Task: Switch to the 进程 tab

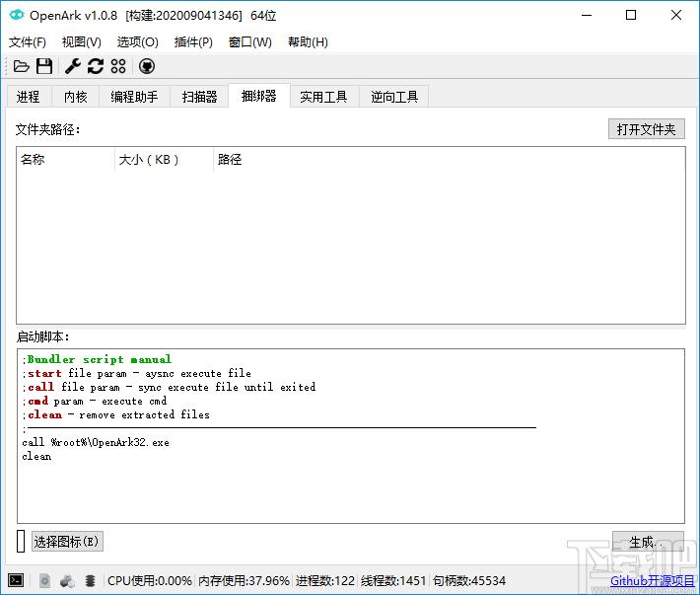Action: coord(29,97)
